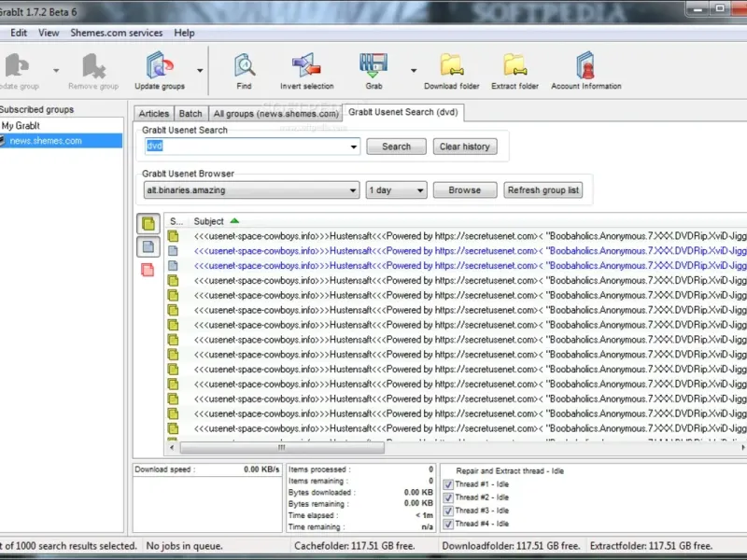
Task: Click the 'Bytes downloaded :' label
Action: 322,493
